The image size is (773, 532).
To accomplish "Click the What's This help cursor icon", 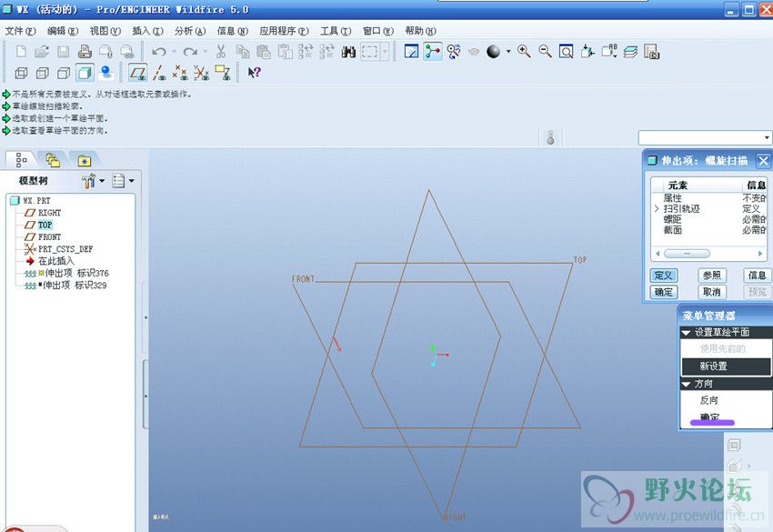I will pyautogui.click(x=254, y=73).
